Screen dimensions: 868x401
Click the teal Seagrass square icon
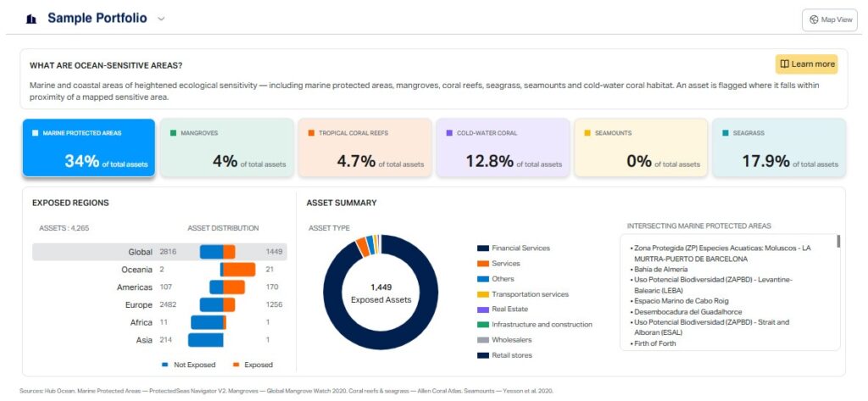[x=726, y=133]
